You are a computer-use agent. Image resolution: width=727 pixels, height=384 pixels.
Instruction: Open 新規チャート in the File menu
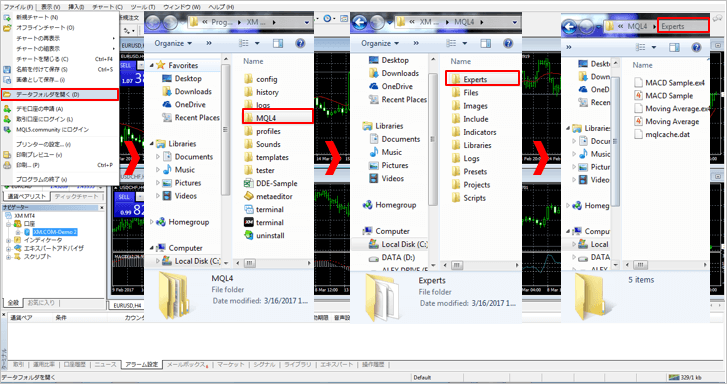click(x=37, y=17)
